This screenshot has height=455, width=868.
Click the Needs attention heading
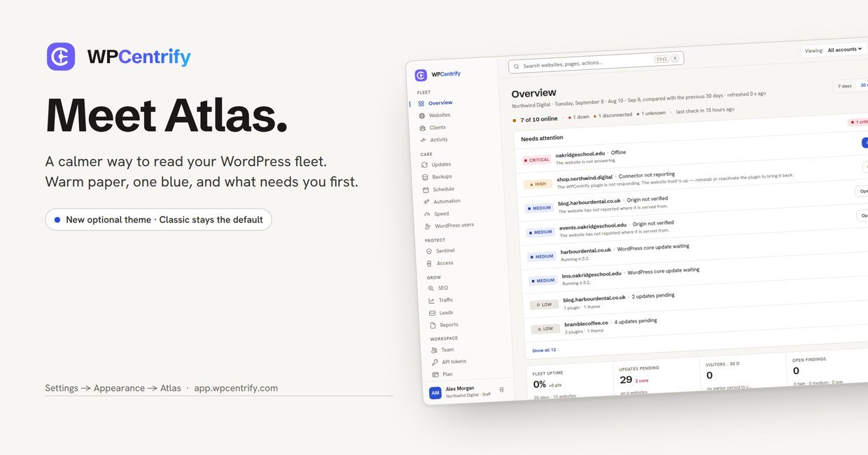tap(542, 138)
